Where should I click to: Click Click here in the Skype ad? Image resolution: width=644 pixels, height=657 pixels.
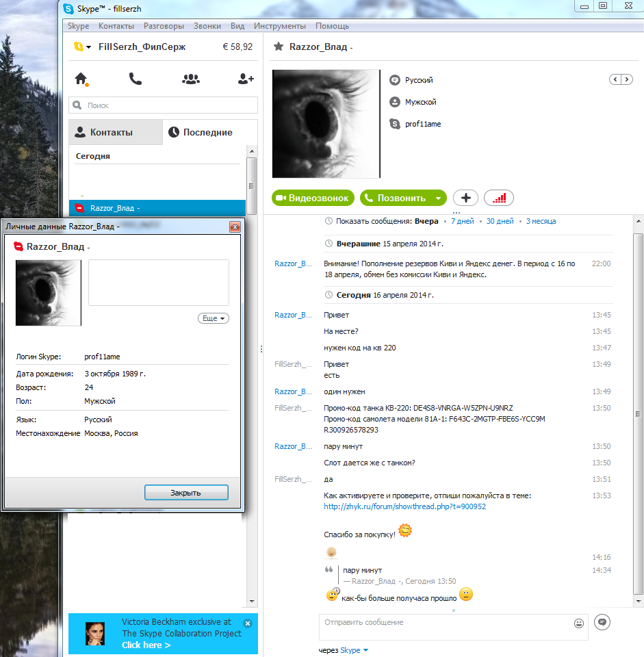click(x=146, y=645)
